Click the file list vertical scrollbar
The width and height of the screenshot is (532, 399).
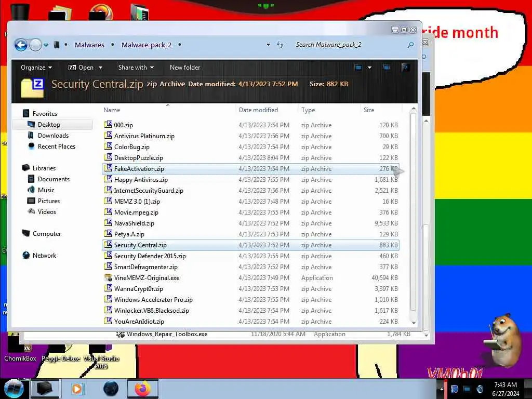(413, 212)
